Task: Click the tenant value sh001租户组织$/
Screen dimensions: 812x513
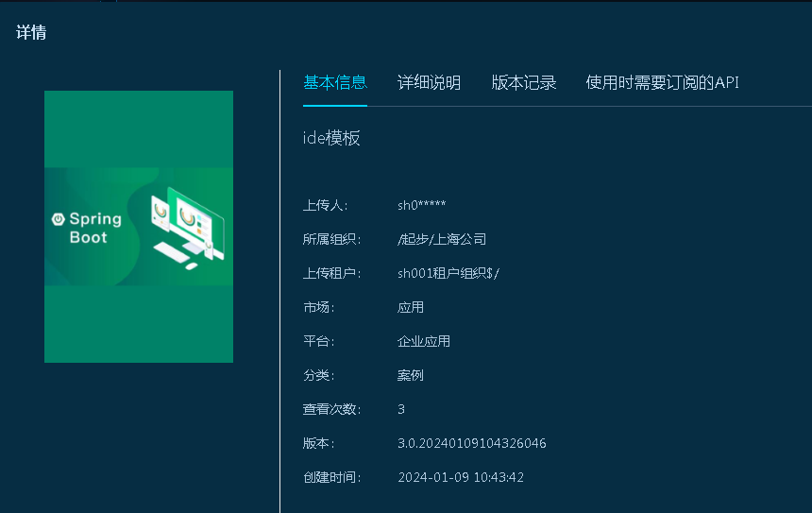Action: (x=448, y=274)
